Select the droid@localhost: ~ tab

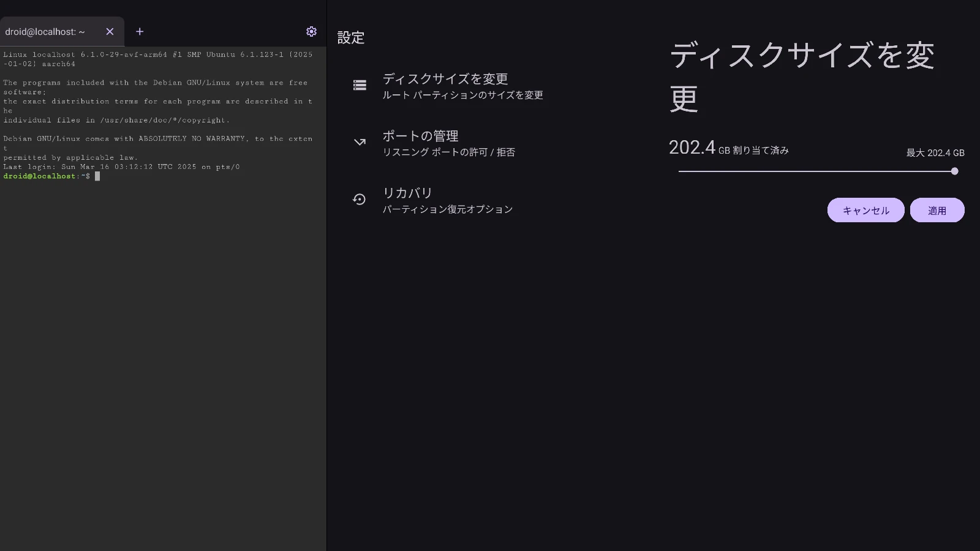tap(45, 32)
